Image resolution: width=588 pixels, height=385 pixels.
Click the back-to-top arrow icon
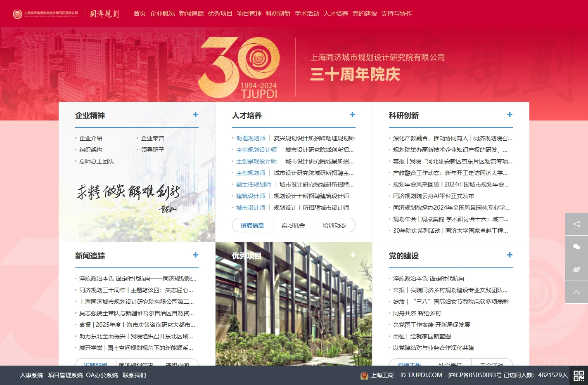click(576, 292)
